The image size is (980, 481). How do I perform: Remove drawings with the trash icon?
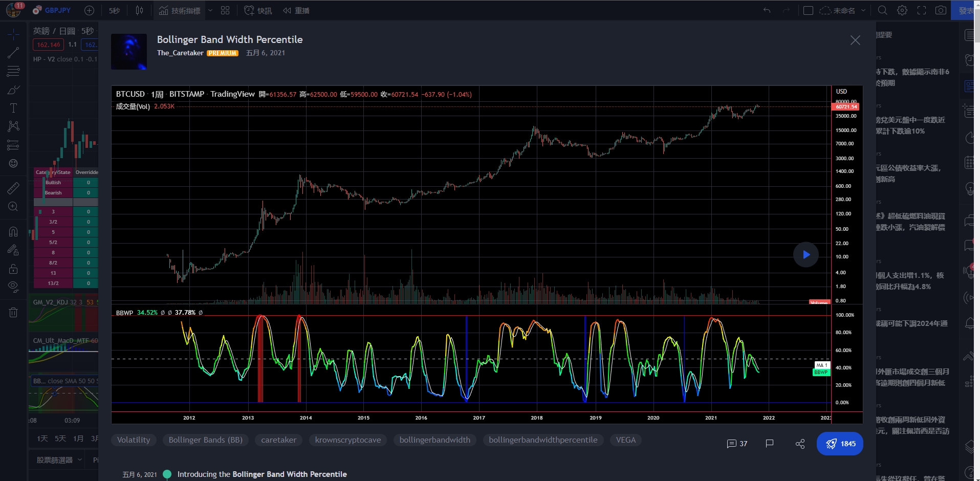coord(13,312)
